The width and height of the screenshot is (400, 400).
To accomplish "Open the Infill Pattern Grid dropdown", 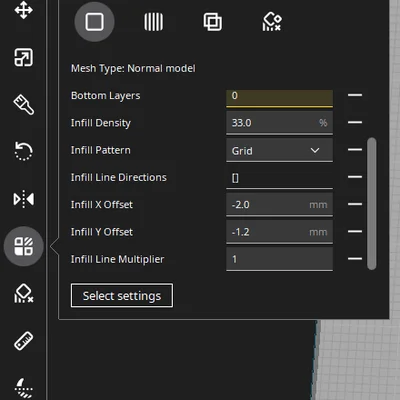I will (279, 151).
